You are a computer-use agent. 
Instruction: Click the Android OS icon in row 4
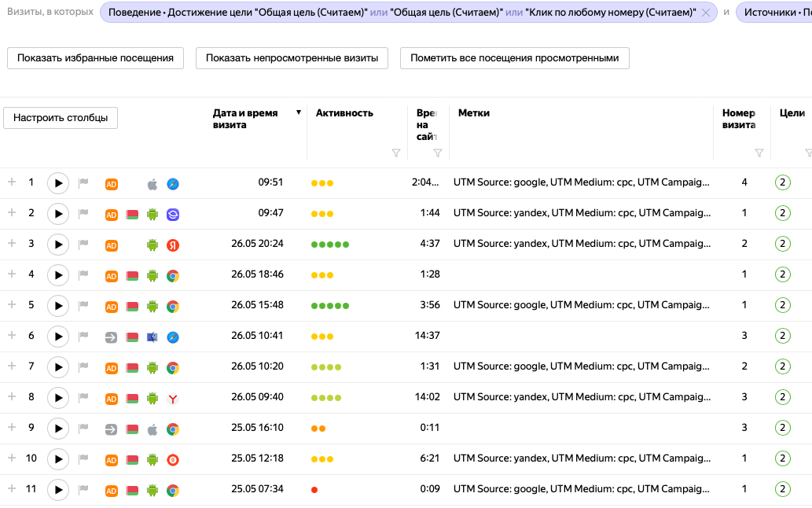point(152,275)
